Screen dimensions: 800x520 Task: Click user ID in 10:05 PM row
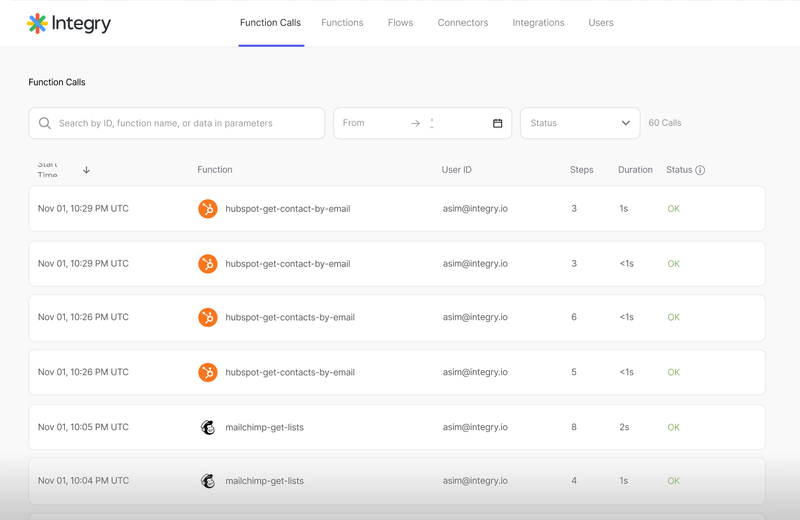point(475,427)
